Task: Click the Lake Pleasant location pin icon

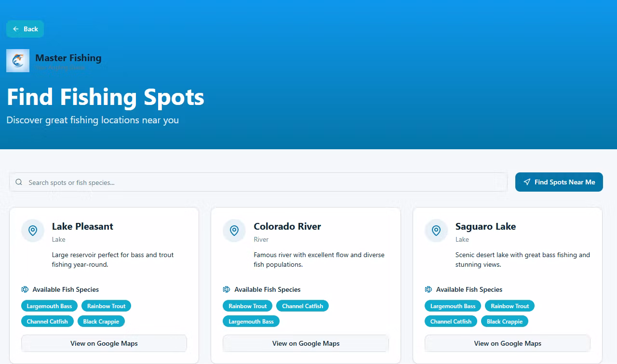Action: click(x=33, y=231)
